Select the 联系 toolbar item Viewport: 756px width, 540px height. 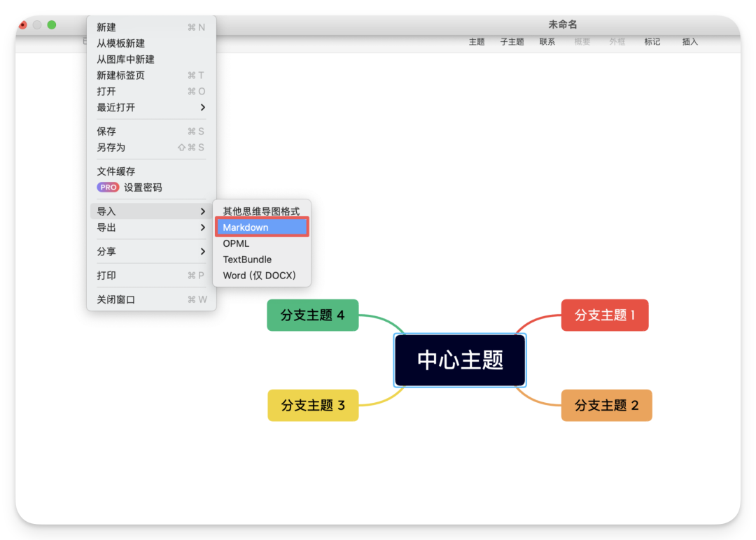[x=547, y=42]
